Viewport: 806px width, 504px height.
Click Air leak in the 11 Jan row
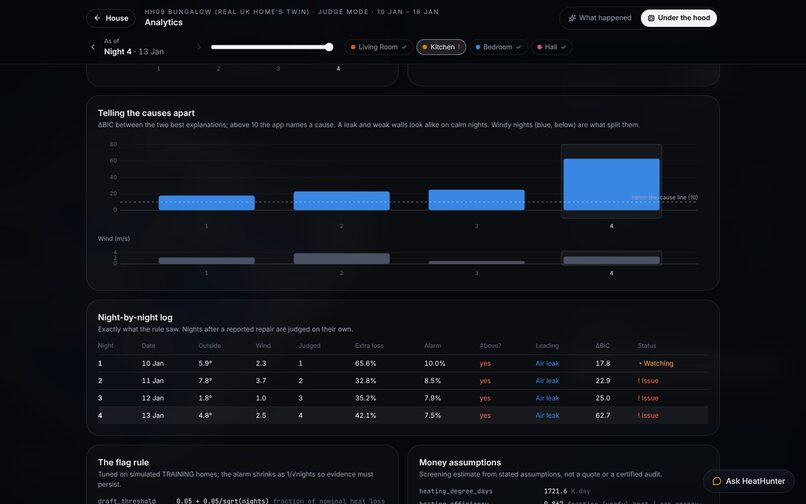[x=547, y=381]
